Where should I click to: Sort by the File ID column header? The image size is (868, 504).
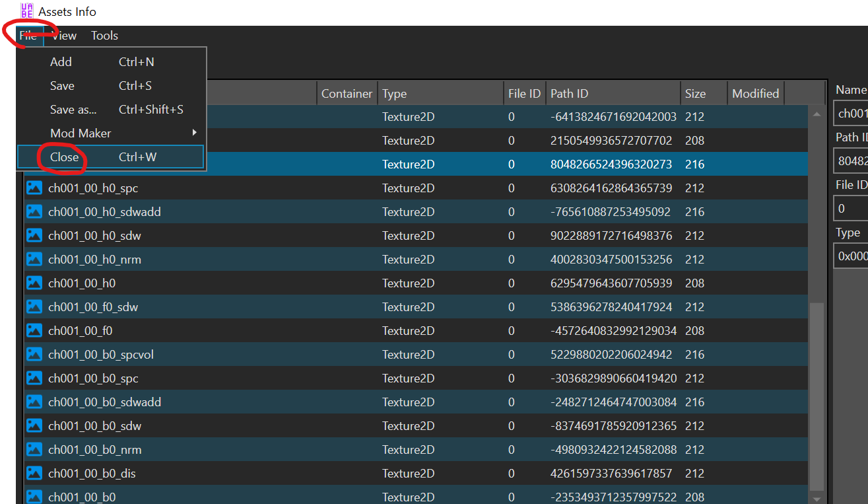click(x=525, y=94)
